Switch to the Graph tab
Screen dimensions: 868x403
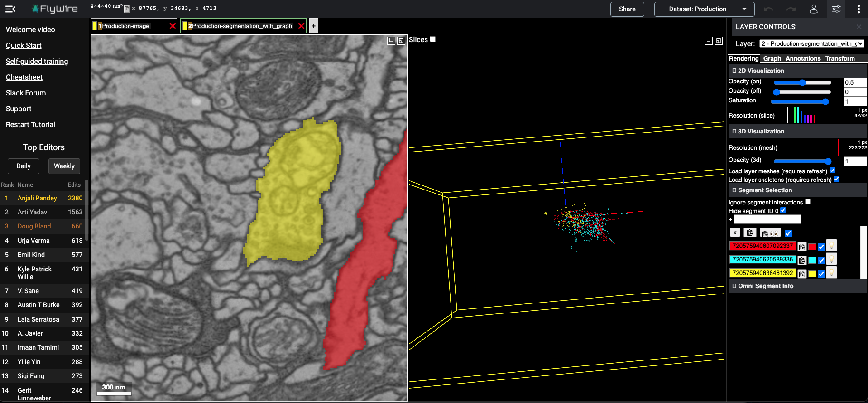(x=772, y=58)
